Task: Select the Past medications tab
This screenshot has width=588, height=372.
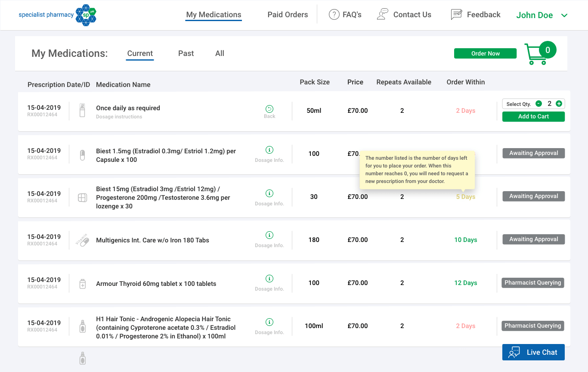Action: pyautogui.click(x=186, y=53)
